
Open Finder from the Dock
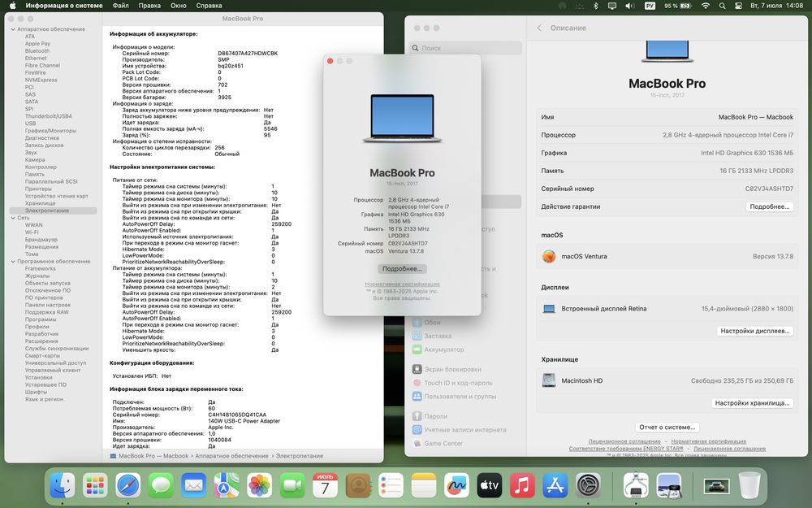(63, 485)
